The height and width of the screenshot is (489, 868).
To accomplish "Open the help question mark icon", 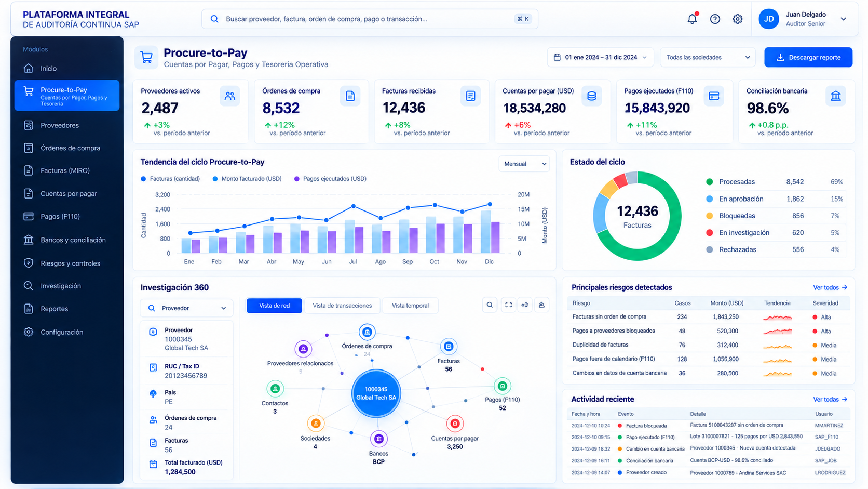I will click(715, 19).
